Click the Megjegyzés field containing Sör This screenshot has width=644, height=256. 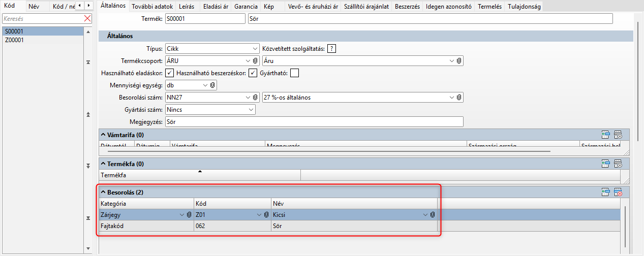pyautogui.click(x=315, y=122)
